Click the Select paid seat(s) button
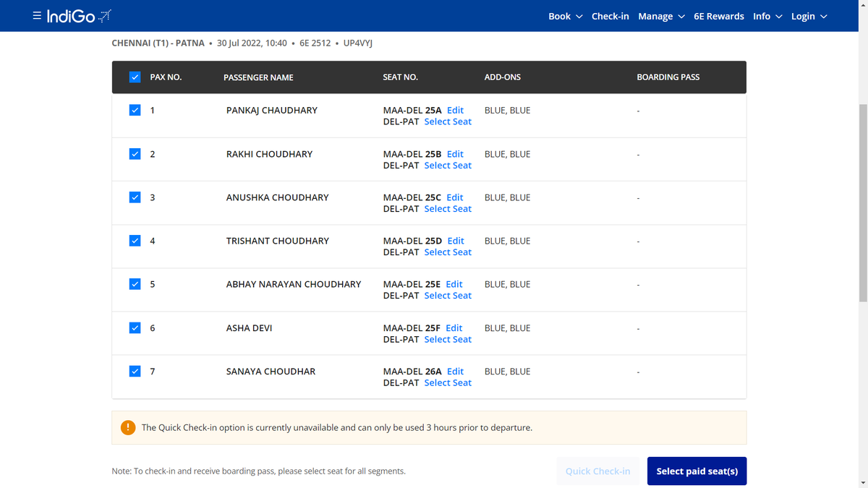Screen dimensions: 868x488 tap(697, 471)
